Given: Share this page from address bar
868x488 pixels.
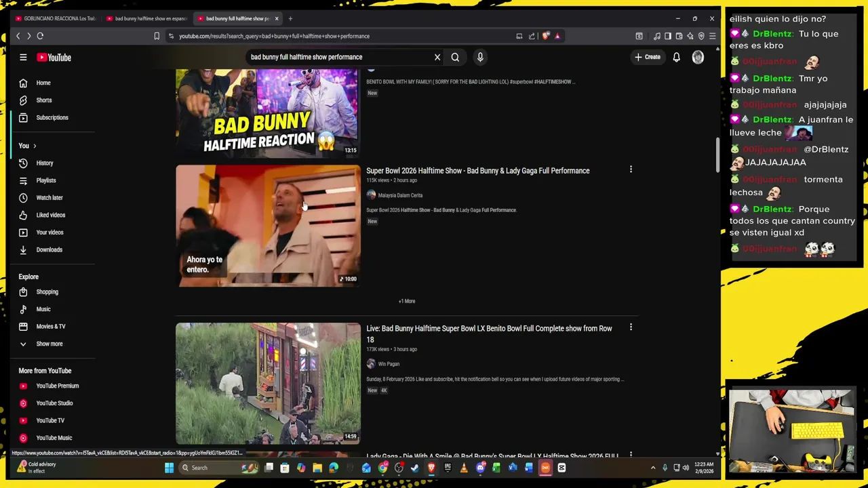Looking at the screenshot, I should (x=532, y=36).
